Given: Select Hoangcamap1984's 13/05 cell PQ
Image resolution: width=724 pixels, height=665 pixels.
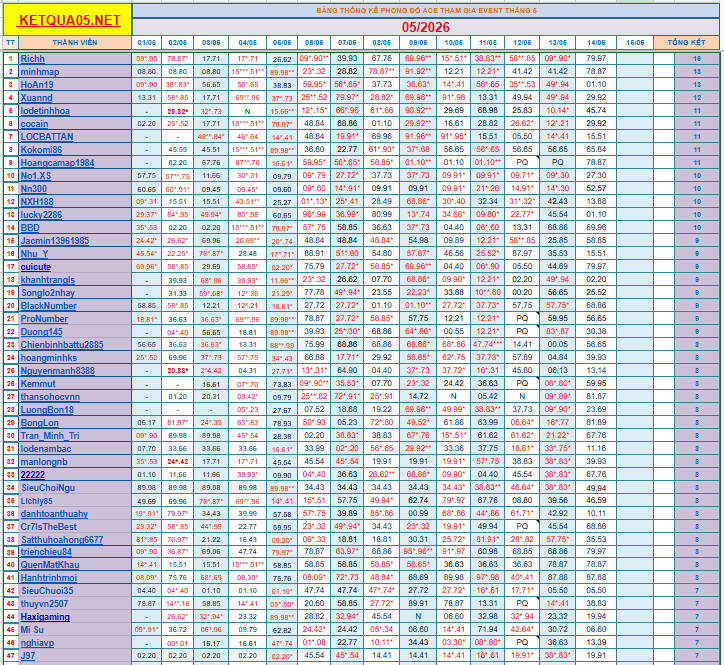Looking at the screenshot, I should click(557, 162).
